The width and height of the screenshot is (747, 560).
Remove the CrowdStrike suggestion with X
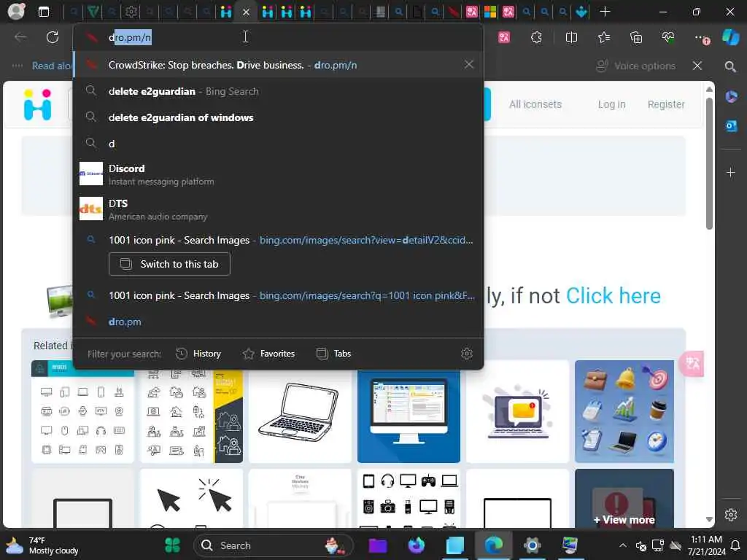tap(469, 64)
